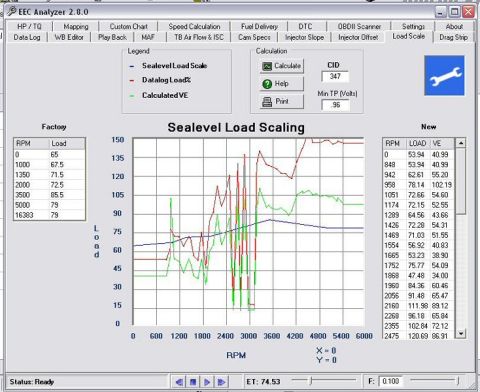Select Factory row with RPM 3500
This screenshot has width=480, height=392.
click(49, 195)
